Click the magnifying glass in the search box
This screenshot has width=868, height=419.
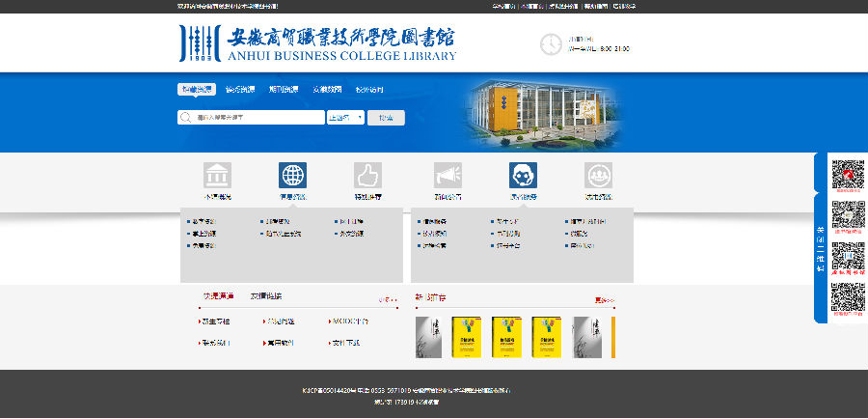click(186, 118)
